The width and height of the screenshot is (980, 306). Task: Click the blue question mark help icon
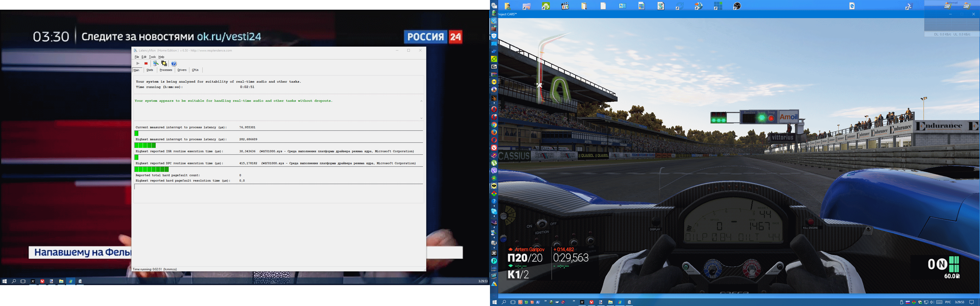click(x=174, y=63)
